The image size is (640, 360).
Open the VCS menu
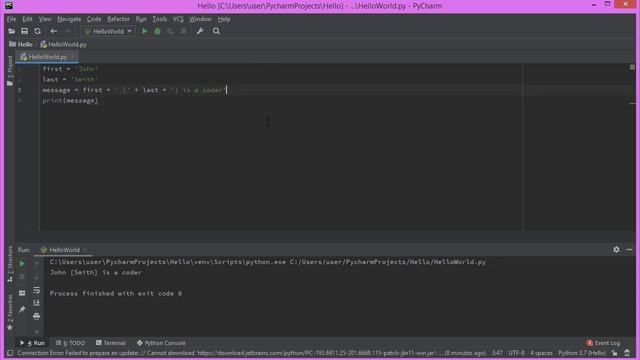click(178, 19)
